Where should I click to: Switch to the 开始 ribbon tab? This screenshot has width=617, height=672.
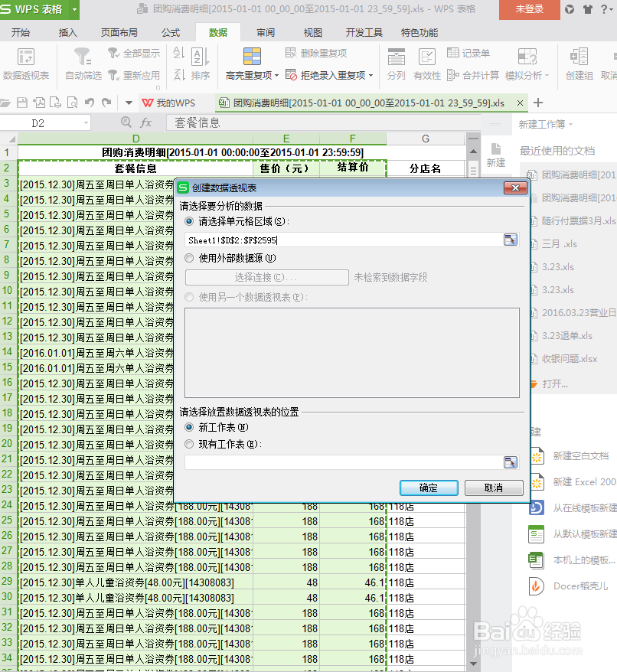(20, 33)
